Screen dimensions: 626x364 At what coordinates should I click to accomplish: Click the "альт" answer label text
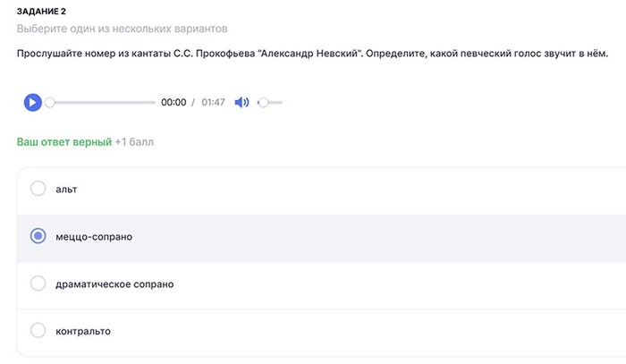click(67, 189)
